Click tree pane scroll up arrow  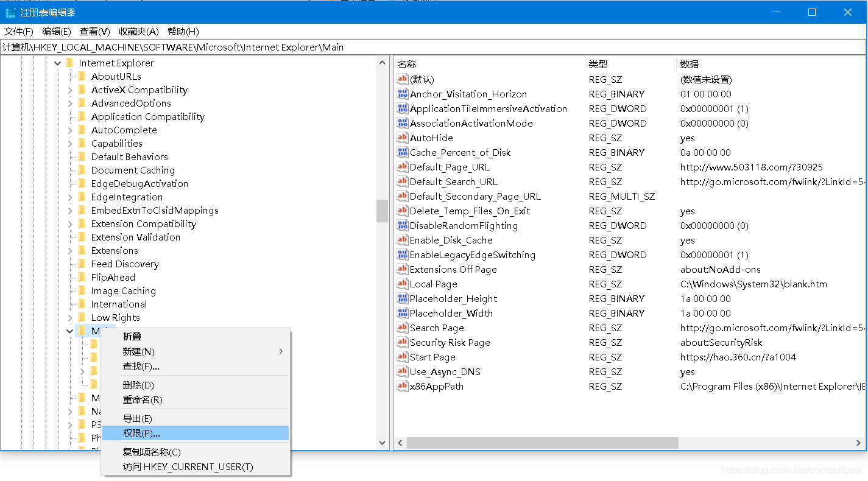tap(383, 62)
